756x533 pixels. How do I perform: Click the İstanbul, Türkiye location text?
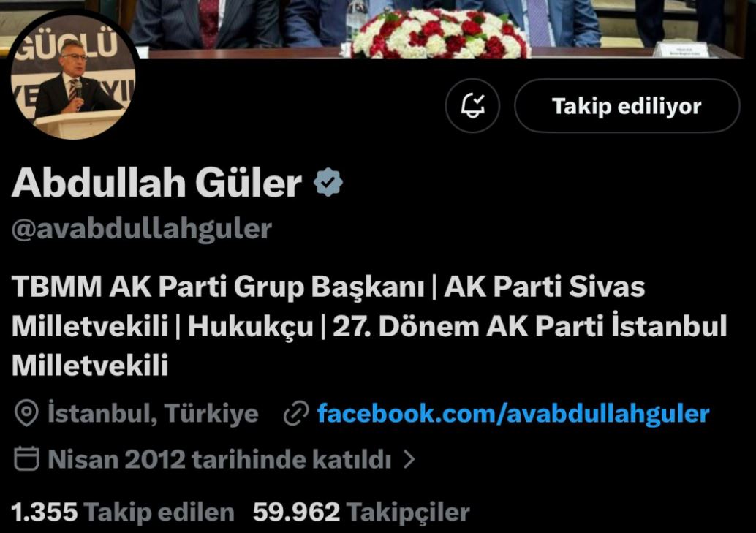click(153, 413)
